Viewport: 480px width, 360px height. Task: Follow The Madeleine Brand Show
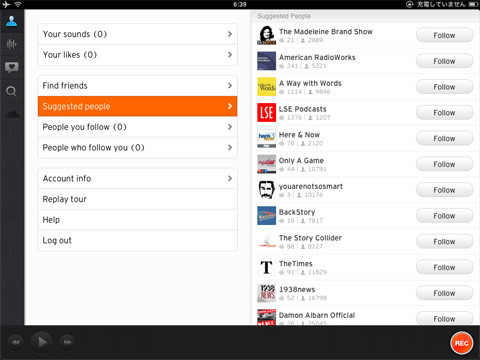pyautogui.click(x=444, y=35)
